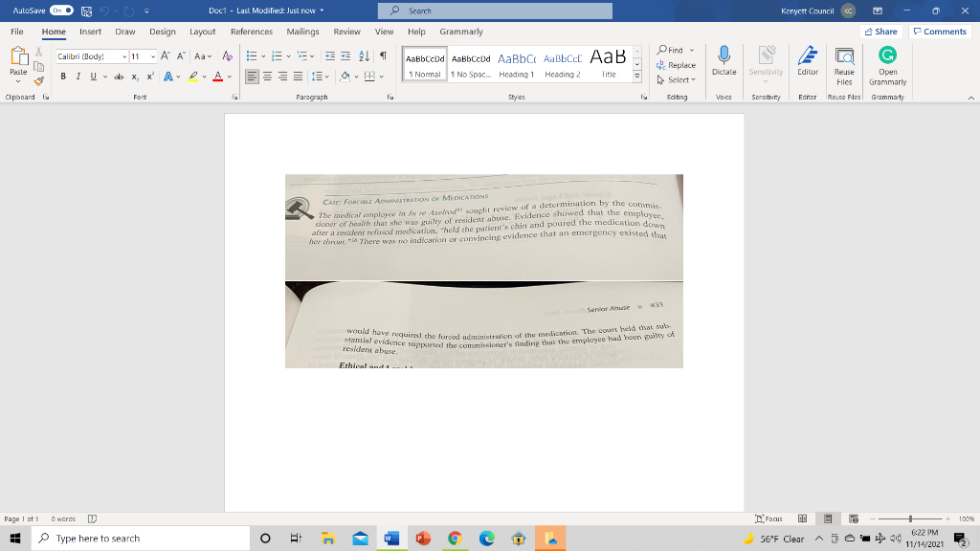Increase paragraph indent

pyautogui.click(x=345, y=56)
